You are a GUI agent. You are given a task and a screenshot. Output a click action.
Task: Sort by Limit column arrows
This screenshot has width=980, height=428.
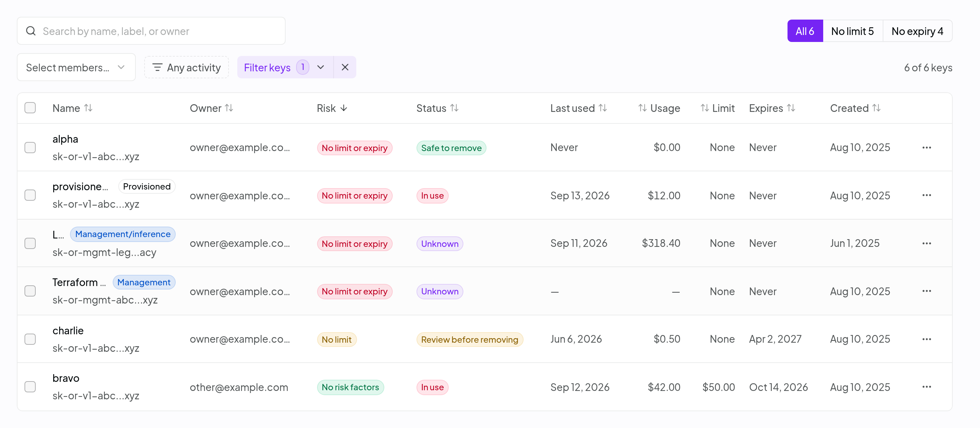pos(705,108)
